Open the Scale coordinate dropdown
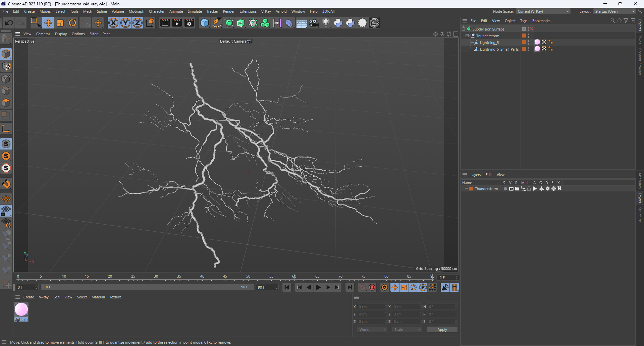This screenshot has height=346, width=644. [x=407, y=330]
